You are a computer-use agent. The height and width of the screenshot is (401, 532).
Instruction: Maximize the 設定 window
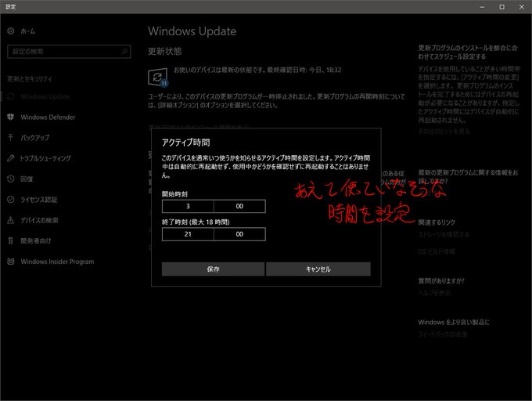click(x=501, y=7)
